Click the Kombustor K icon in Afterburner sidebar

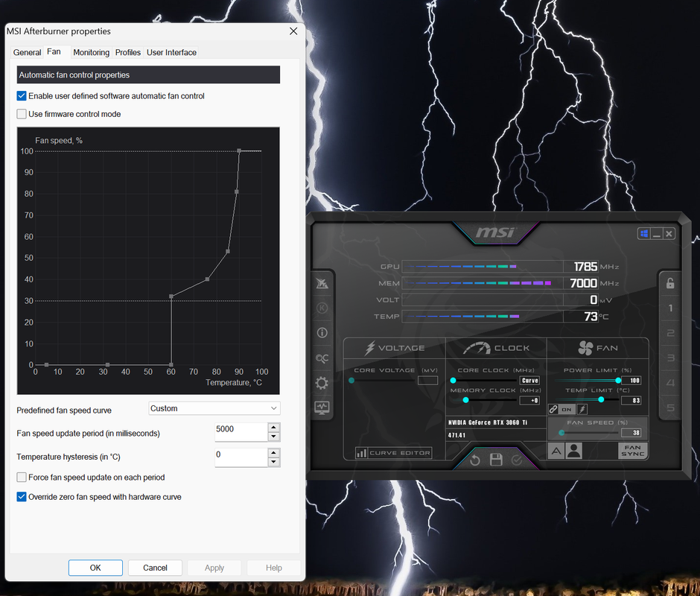pyautogui.click(x=322, y=308)
